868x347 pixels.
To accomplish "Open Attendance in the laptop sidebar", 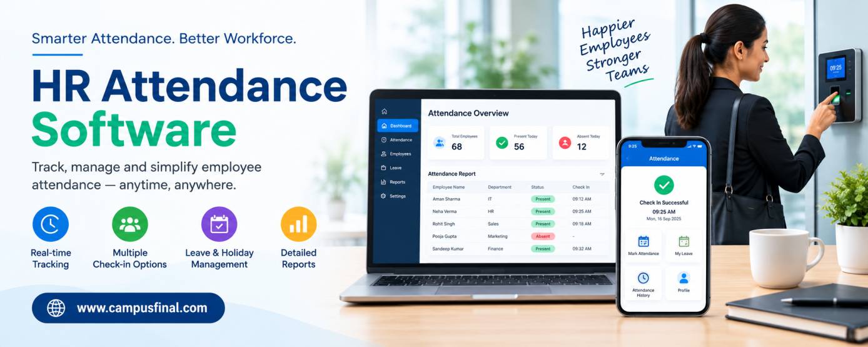I will (398, 140).
